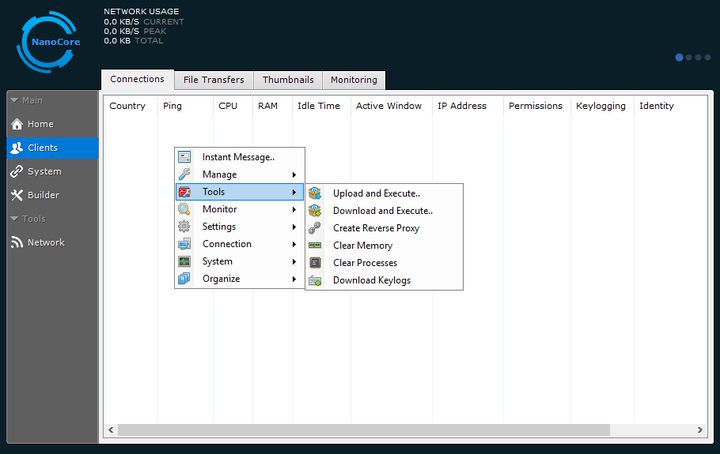
Task: Click the Settings gear icon in context menu
Action: (x=184, y=227)
